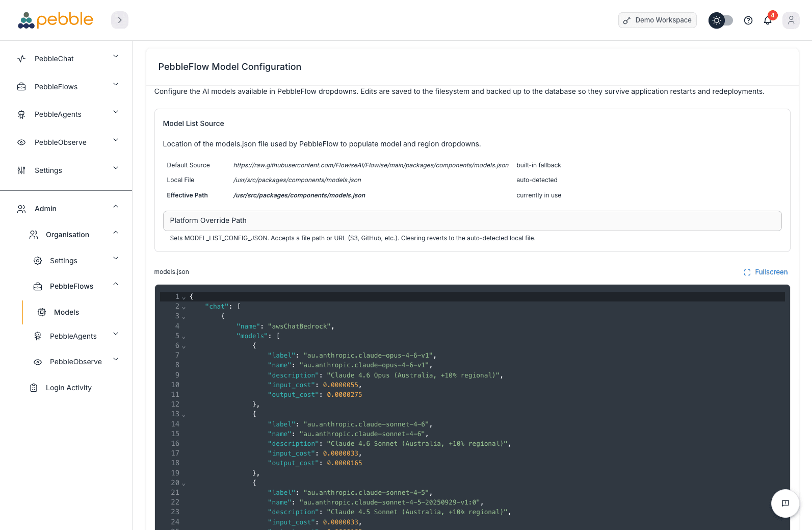812x530 pixels.
Task: Click the Pebble logo
Action: coord(56,20)
